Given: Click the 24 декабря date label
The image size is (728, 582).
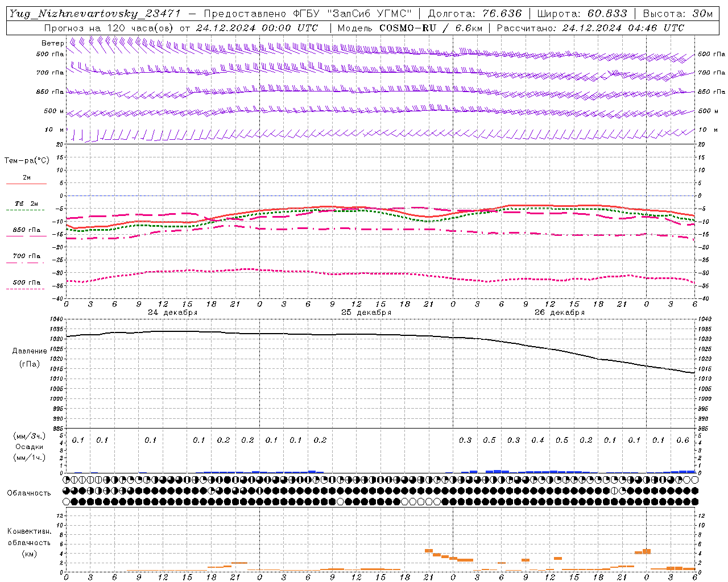Looking at the screenshot, I should (x=173, y=313).
